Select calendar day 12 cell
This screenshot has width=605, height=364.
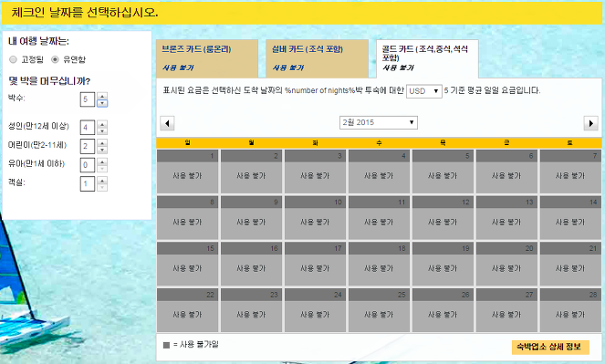[443, 218]
